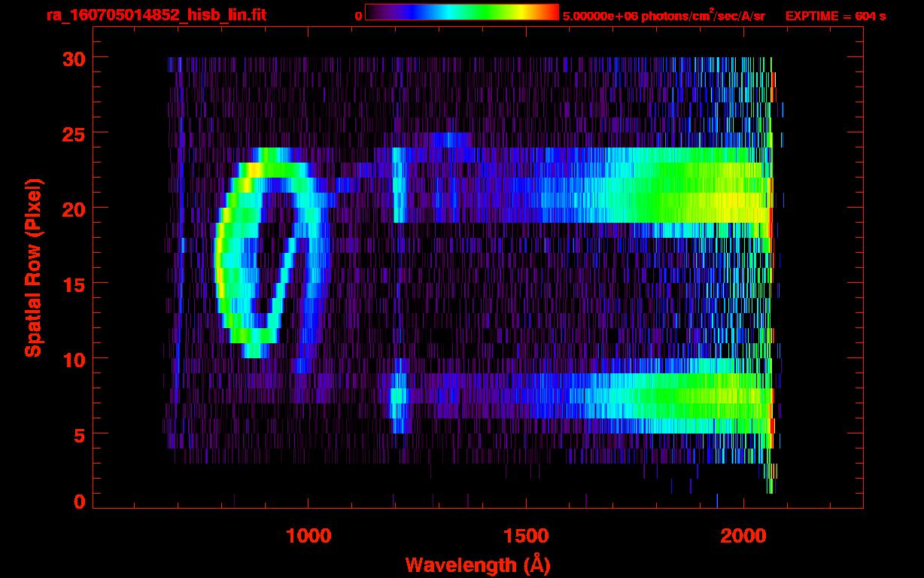924x578 pixels.
Task: Click the x-axis tick label 1500
Action: coord(525,536)
